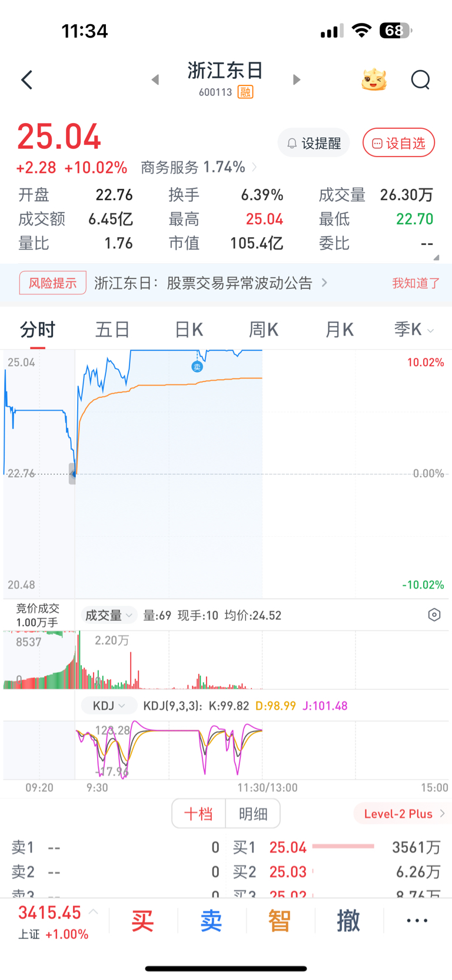Select the 十档 toggle option
The height and width of the screenshot is (980, 452).
[x=198, y=814]
